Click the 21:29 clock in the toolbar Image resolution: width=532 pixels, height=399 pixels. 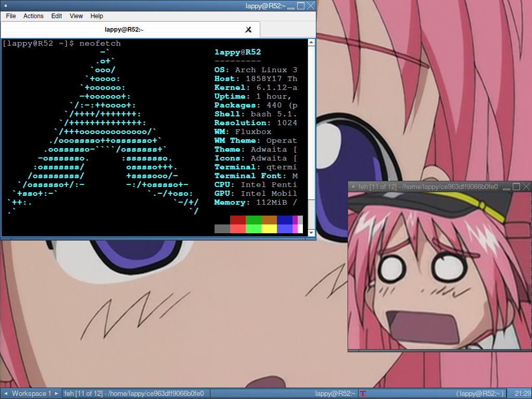click(x=523, y=394)
